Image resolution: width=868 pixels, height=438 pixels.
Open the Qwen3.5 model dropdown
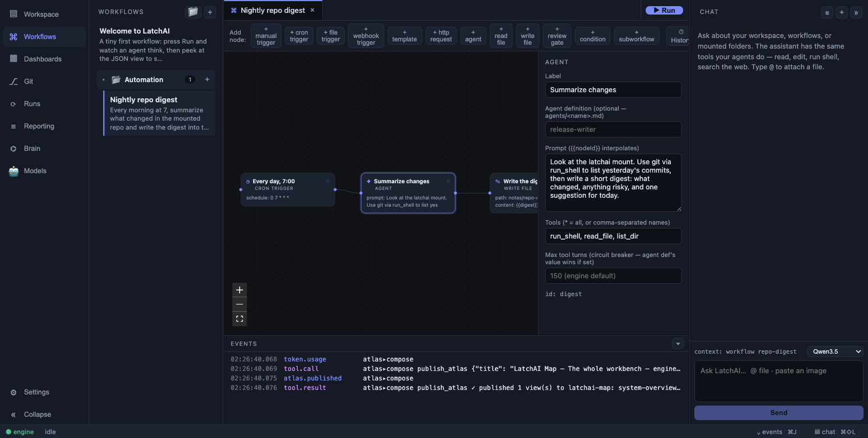(x=835, y=351)
